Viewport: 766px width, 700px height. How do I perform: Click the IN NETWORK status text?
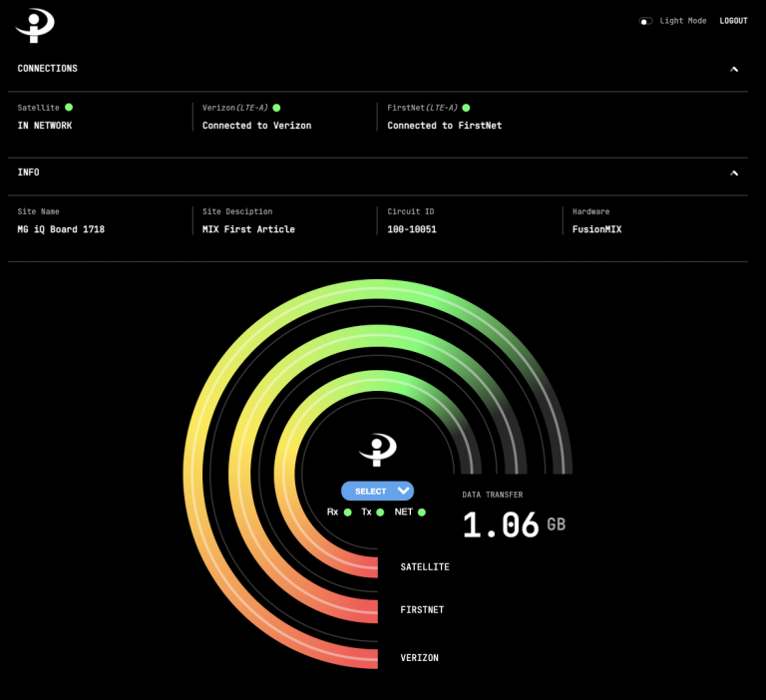(x=45, y=126)
